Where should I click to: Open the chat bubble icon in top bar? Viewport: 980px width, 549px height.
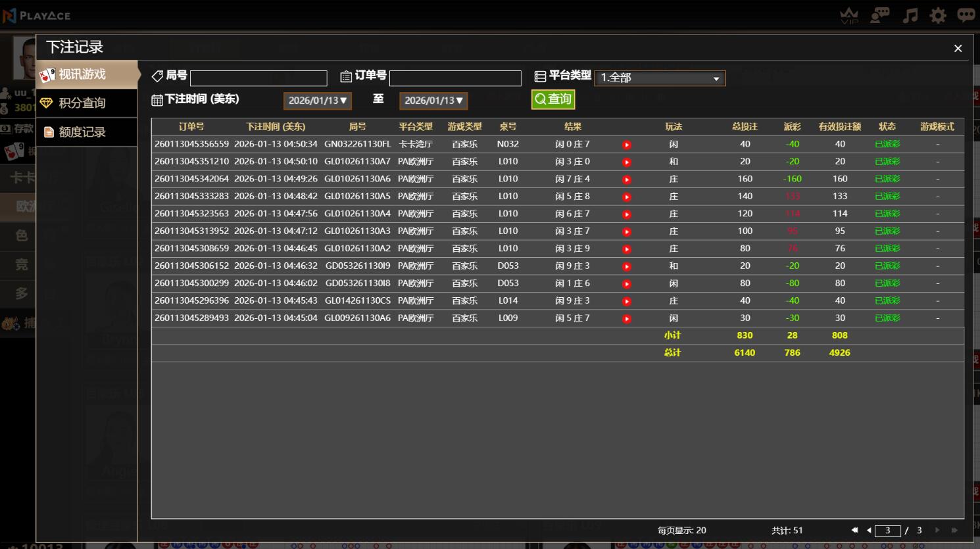(966, 15)
